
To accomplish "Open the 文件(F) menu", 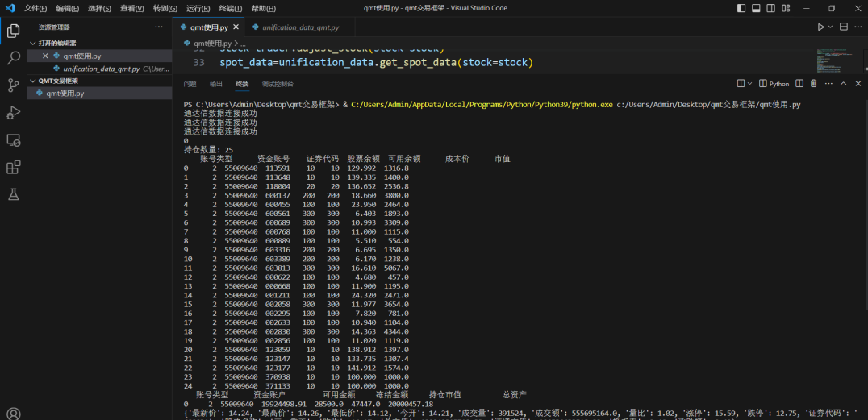I will pyautogui.click(x=35, y=8).
